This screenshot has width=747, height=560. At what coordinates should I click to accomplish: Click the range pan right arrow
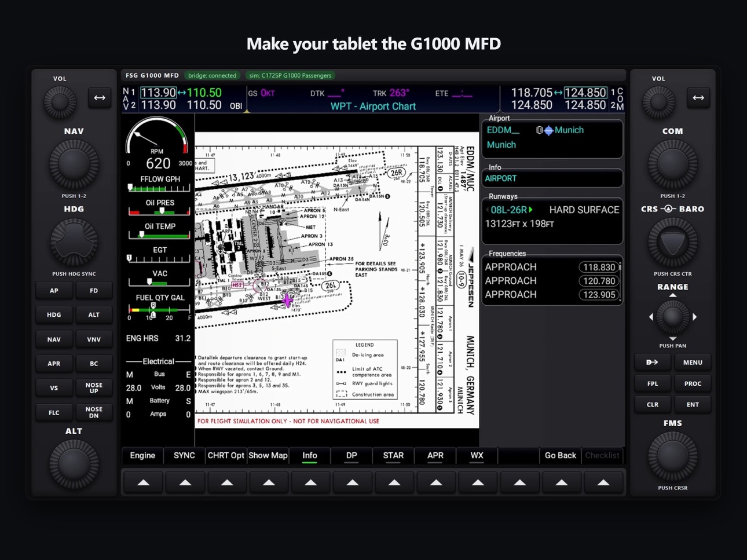[694, 317]
